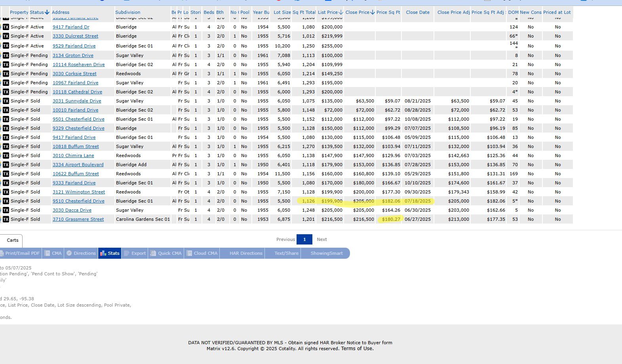Image resolution: width=622 pixels, height=364 pixels.
Task: Click the Cloud CMA icon
Action: tap(189, 253)
